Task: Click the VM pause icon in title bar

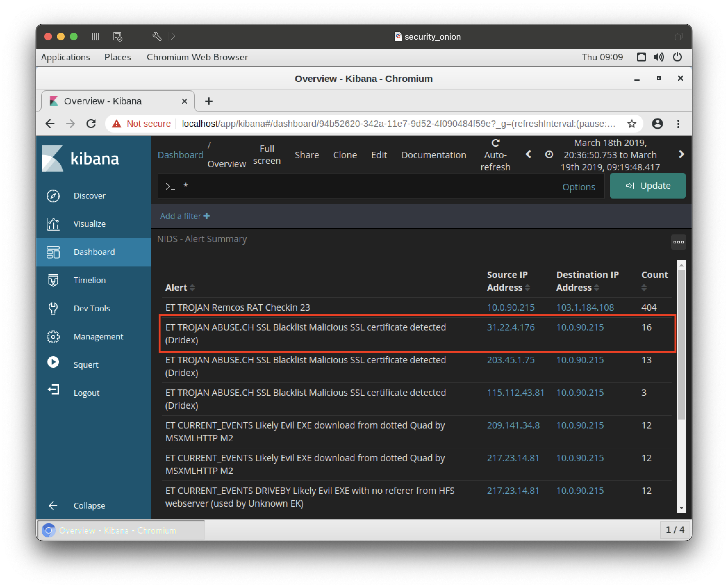Action: 95,36
